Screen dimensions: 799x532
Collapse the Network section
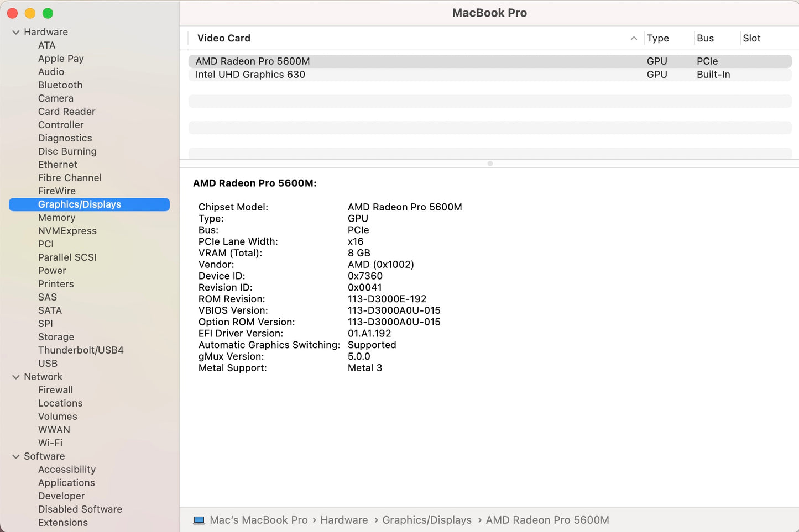point(15,377)
